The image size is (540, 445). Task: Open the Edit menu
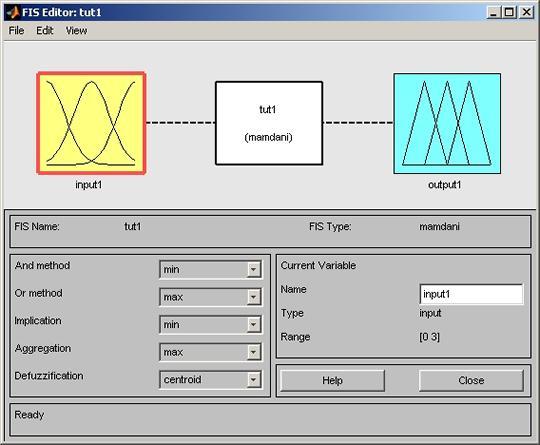coord(44,31)
